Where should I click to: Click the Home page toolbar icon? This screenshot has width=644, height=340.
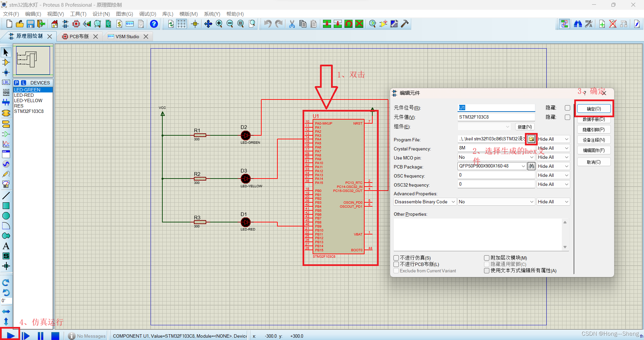[55, 24]
